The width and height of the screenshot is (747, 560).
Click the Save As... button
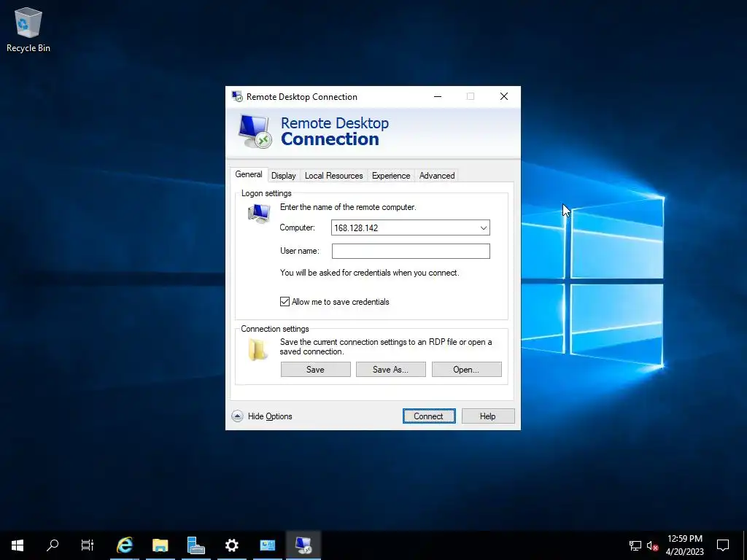[391, 370]
